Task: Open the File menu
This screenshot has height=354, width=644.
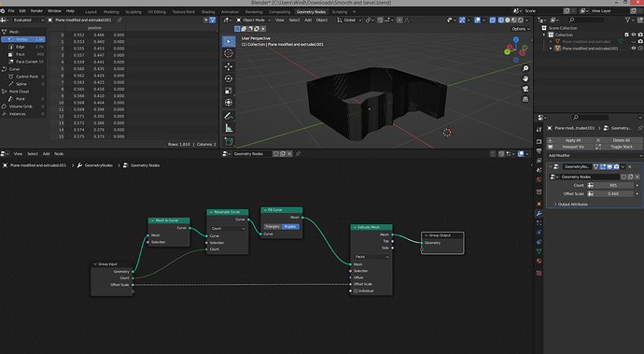Action: click(11, 11)
